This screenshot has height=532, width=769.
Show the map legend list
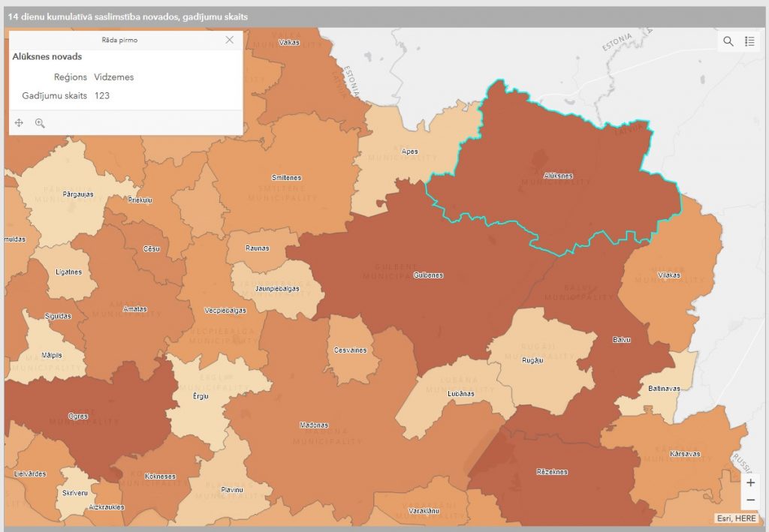[749, 41]
